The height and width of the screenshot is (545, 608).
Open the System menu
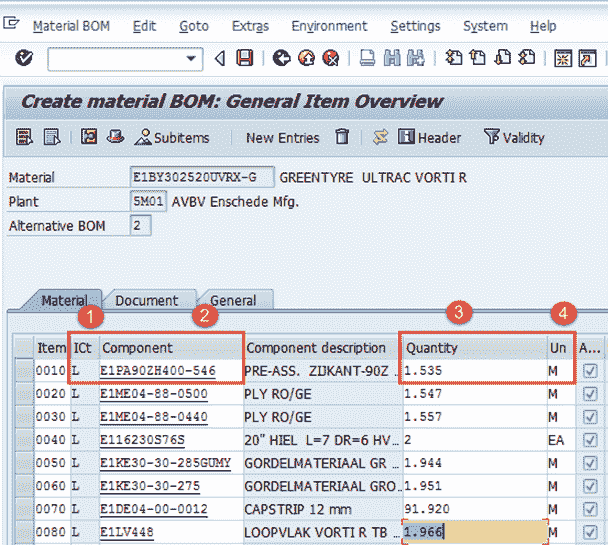tap(485, 26)
